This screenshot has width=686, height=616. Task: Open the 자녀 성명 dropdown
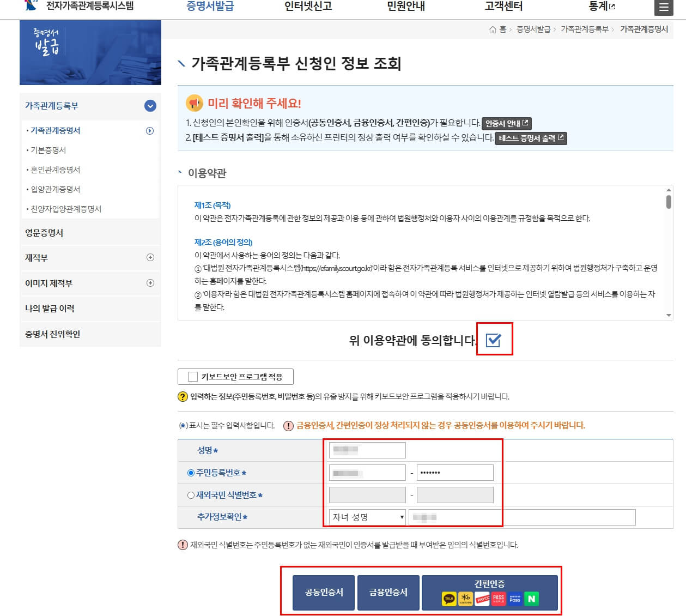[365, 517]
